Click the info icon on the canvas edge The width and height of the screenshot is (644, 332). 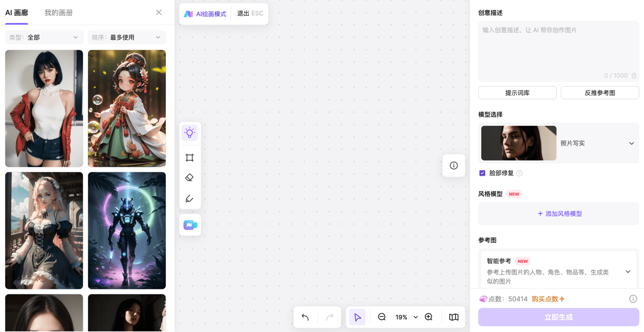coord(454,165)
